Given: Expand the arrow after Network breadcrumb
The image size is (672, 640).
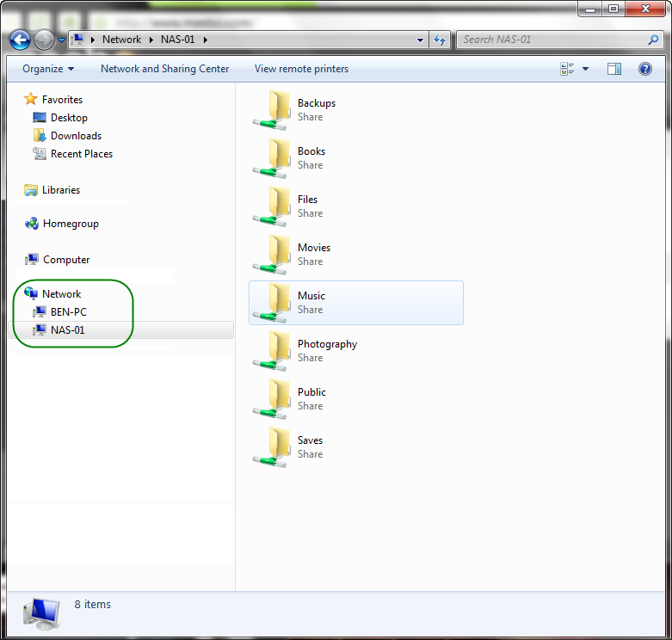Looking at the screenshot, I should [151, 40].
